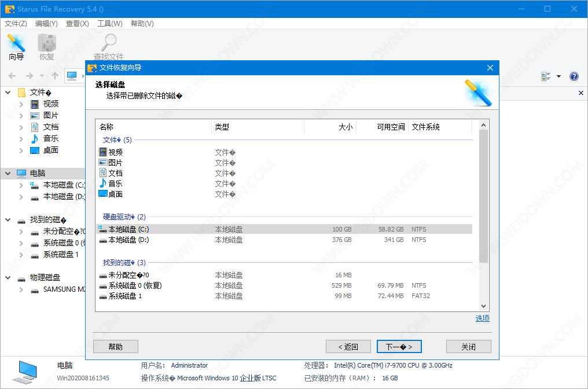Screen dimensions: 588x389
Task: Click the 本地磁盘 (C:) drive icon in wizard
Action: point(103,229)
